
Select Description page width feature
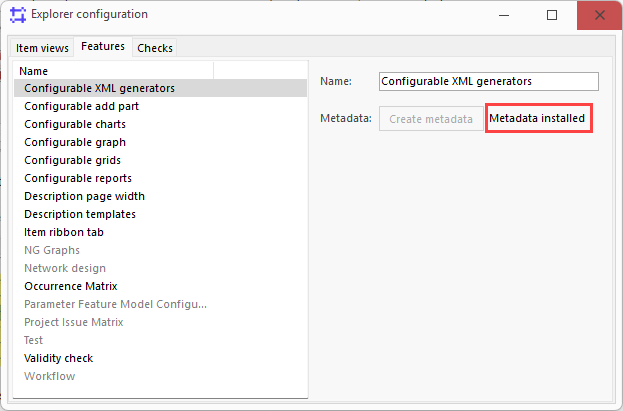click(161, 196)
